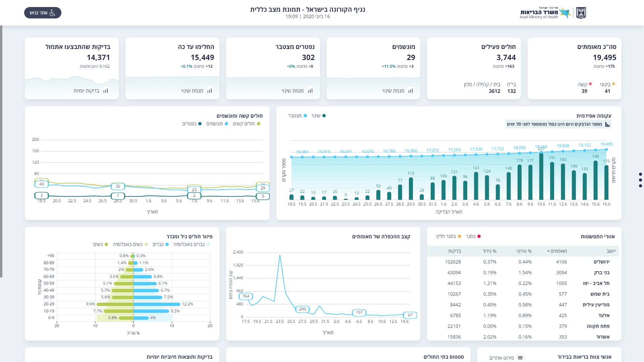This screenshot has height=362, width=644.
Task: Open the daily tests bar chart icon
Action: (106, 91)
